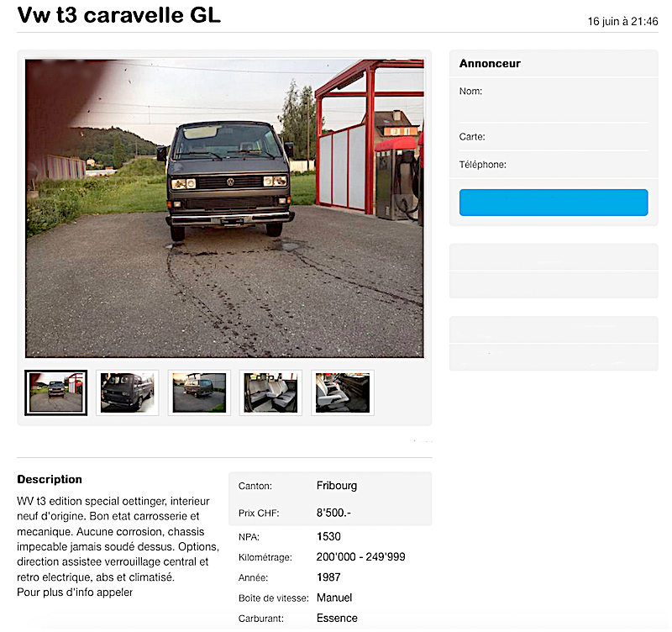
Task: Select the third thumbnail of parked van
Action: (x=199, y=392)
